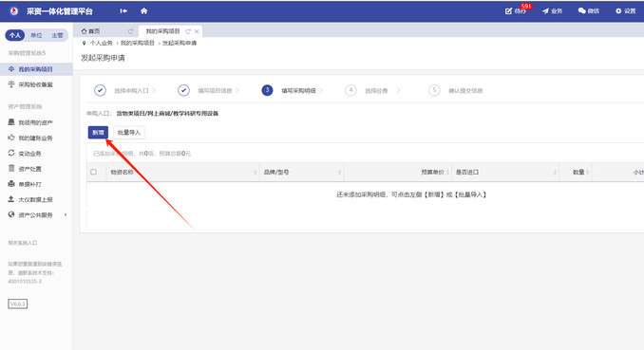
Task: Sort by the 物资名称 column arrows
Action: coord(256,173)
